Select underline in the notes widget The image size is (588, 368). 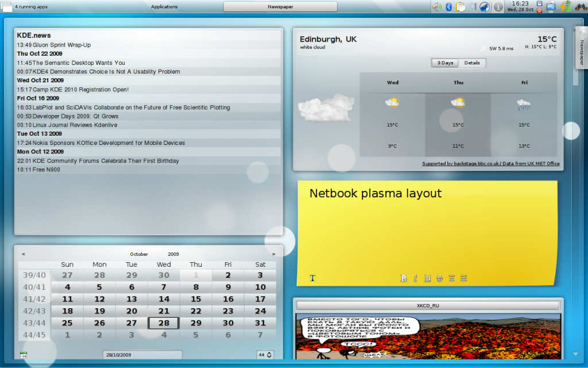click(427, 277)
